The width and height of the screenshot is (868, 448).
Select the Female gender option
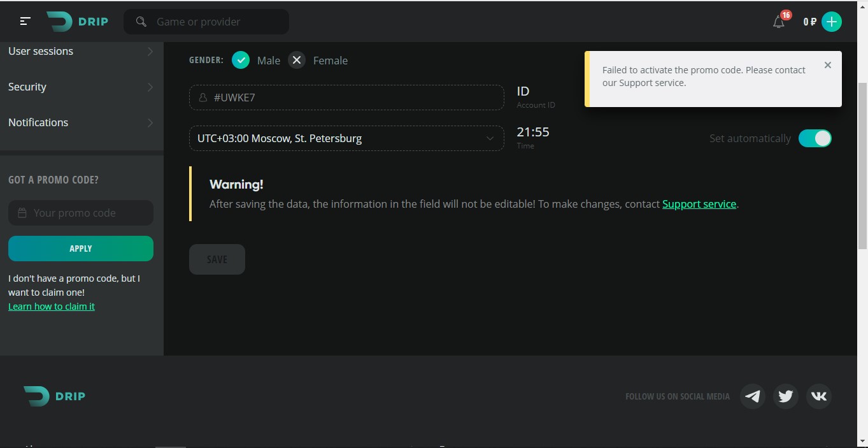(x=297, y=61)
